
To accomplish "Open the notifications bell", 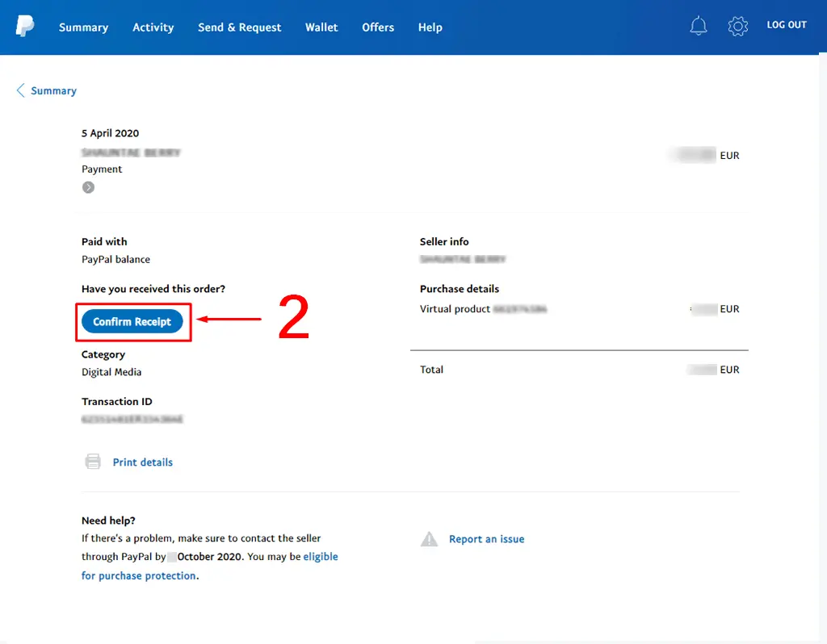I will coord(699,25).
